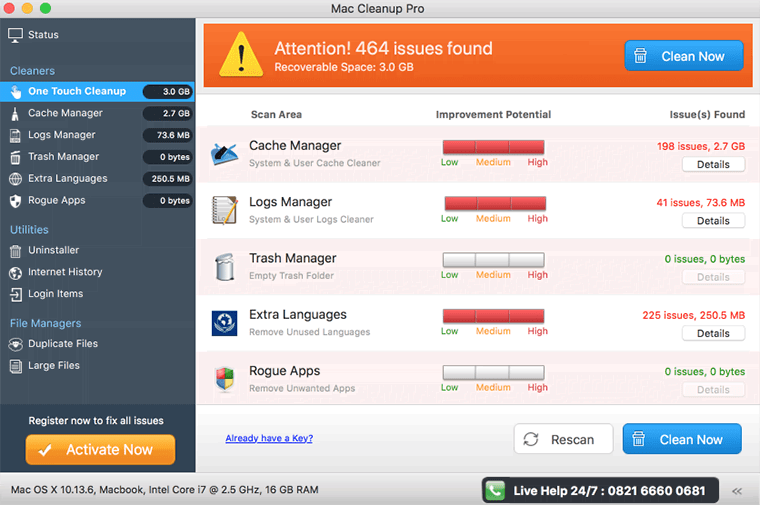Click Trash Manager improvement potential bar
The image size is (760, 505).
493,260
